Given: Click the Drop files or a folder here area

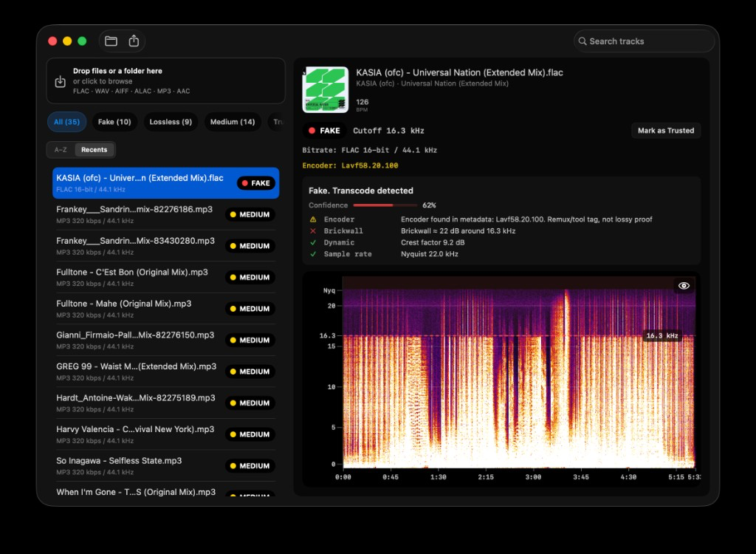Looking at the screenshot, I should [x=166, y=81].
